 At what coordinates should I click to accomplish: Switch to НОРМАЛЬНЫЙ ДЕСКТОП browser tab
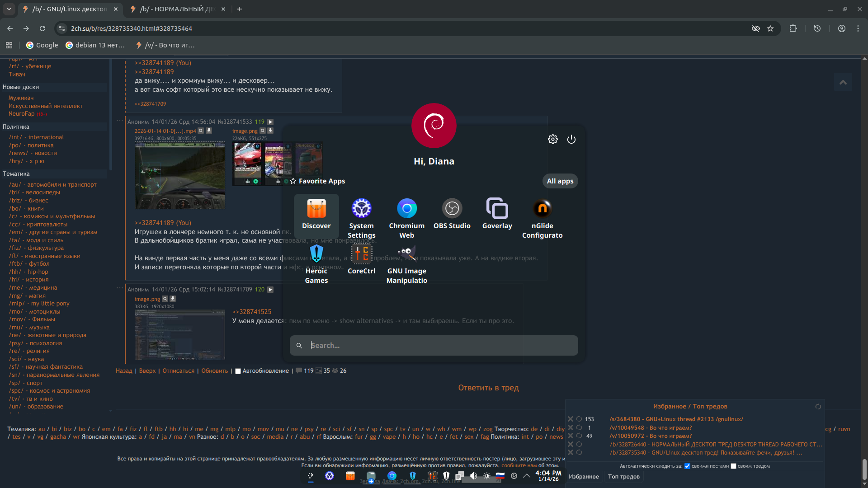pyautogui.click(x=176, y=9)
